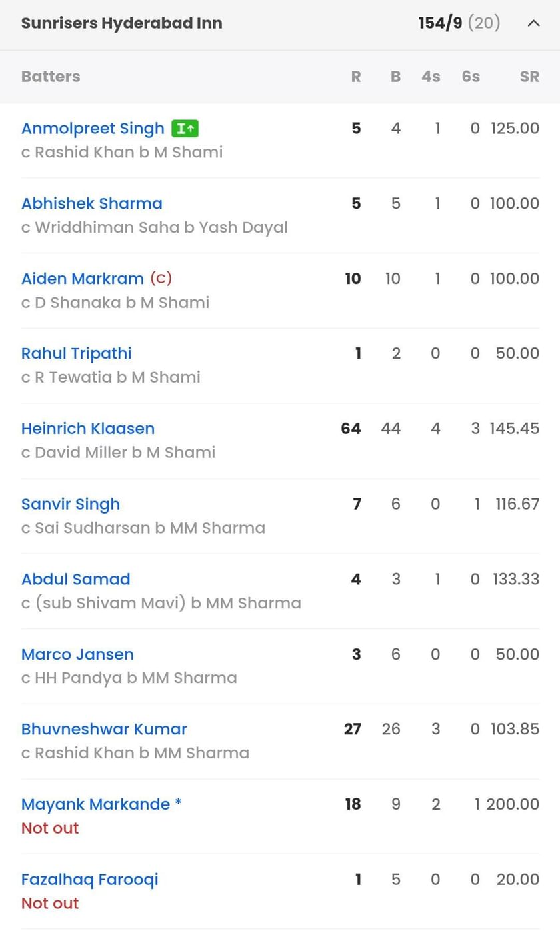Click the R runs column header

[x=356, y=76]
